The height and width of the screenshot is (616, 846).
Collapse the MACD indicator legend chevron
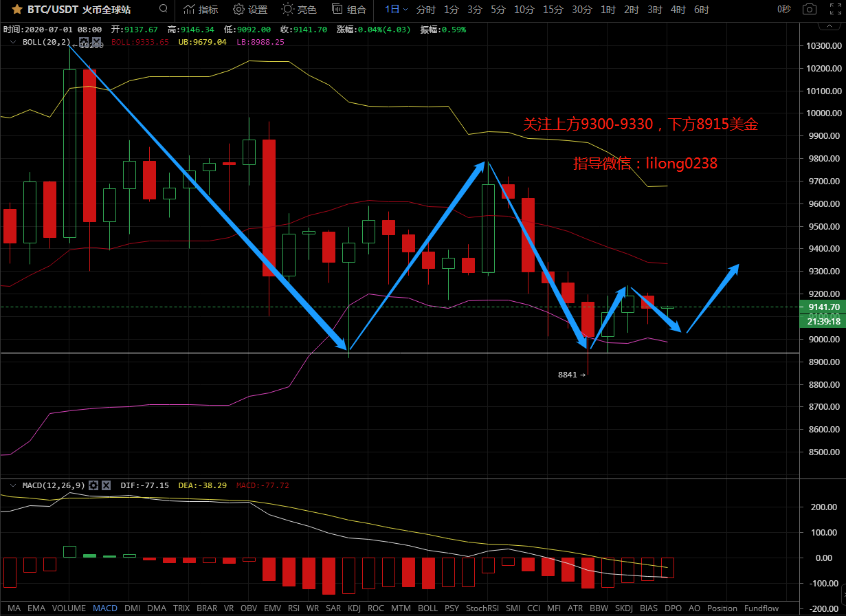pos(12,485)
